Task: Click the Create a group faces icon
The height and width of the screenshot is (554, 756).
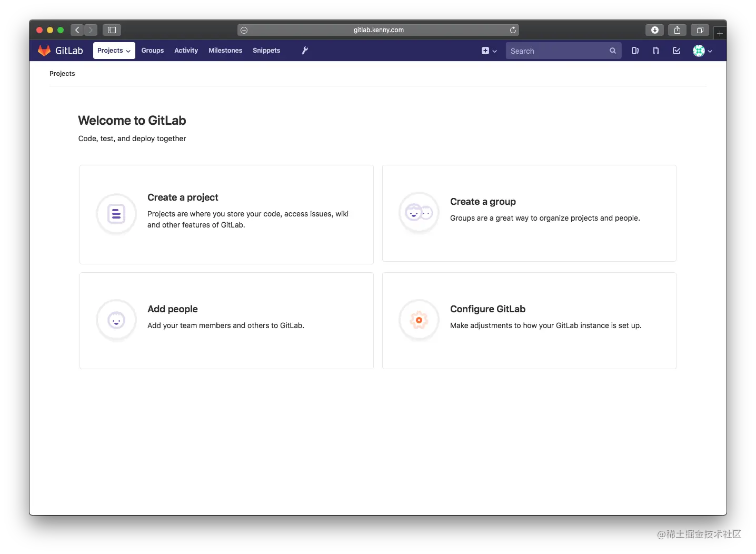Action: point(419,213)
